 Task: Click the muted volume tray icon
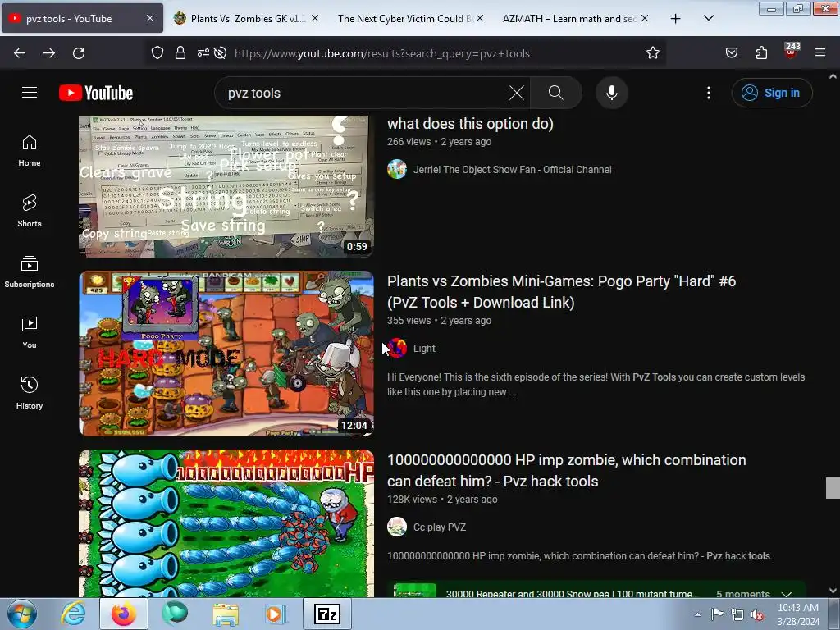(x=757, y=614)
